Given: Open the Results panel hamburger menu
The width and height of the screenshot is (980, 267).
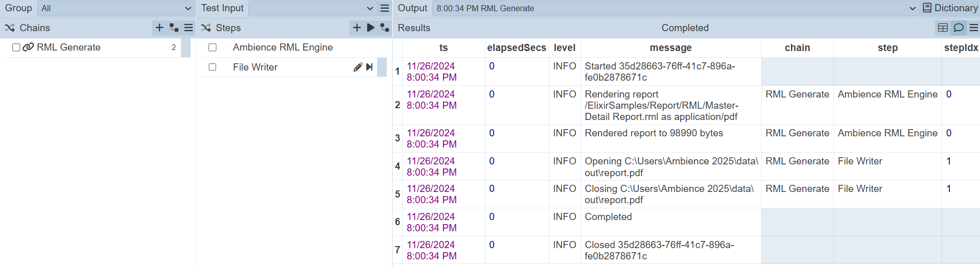Looking at the screenshot, I should [974, 28].
